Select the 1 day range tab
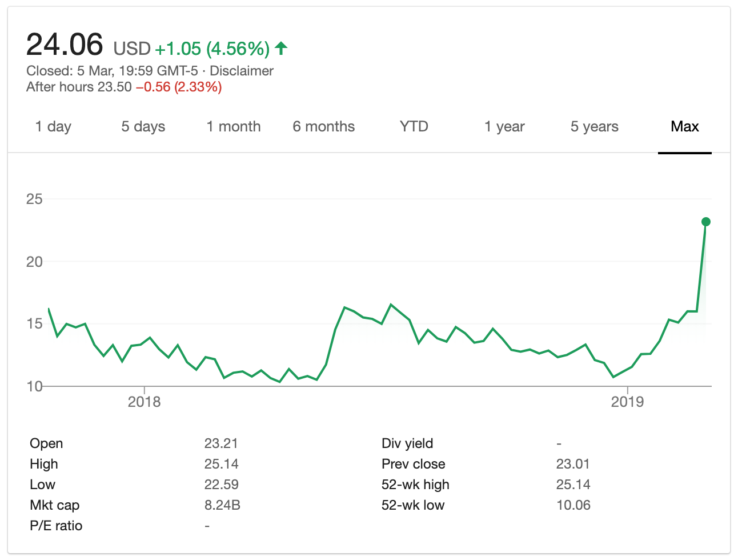This screenshot has width=738, height=560. point(53,126)
